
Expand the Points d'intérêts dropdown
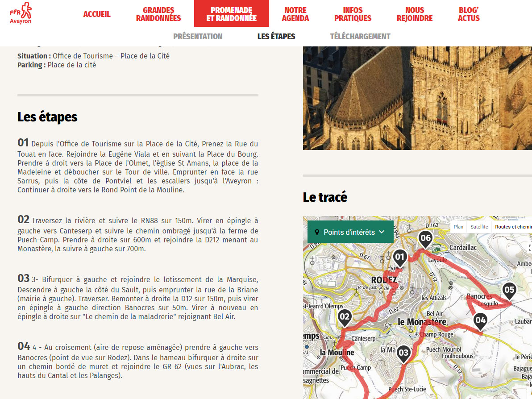[350, 232]
